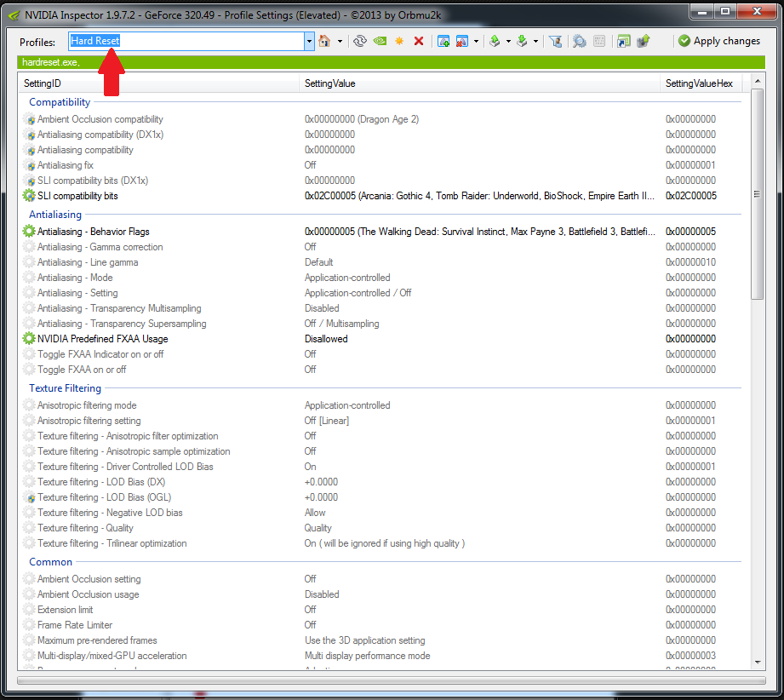Select the Anisotropic filtering setting row
Viewport: 784px width, 700px height.
tap(384, 421)
